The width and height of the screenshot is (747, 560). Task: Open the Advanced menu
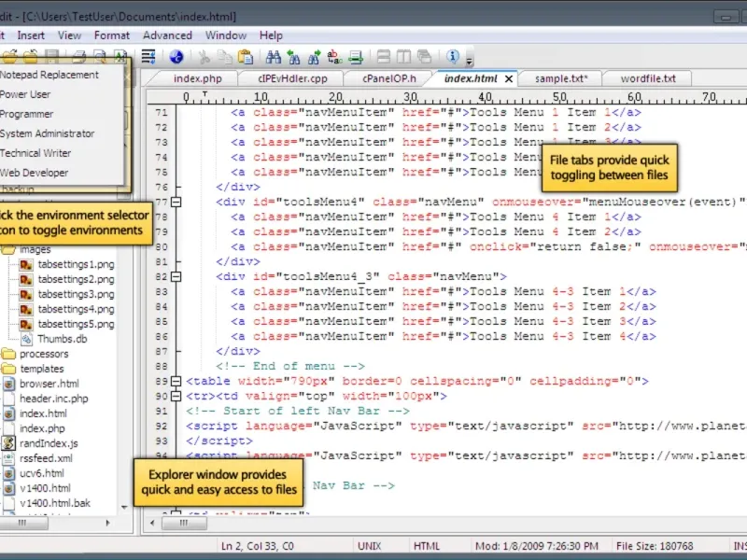167,35
